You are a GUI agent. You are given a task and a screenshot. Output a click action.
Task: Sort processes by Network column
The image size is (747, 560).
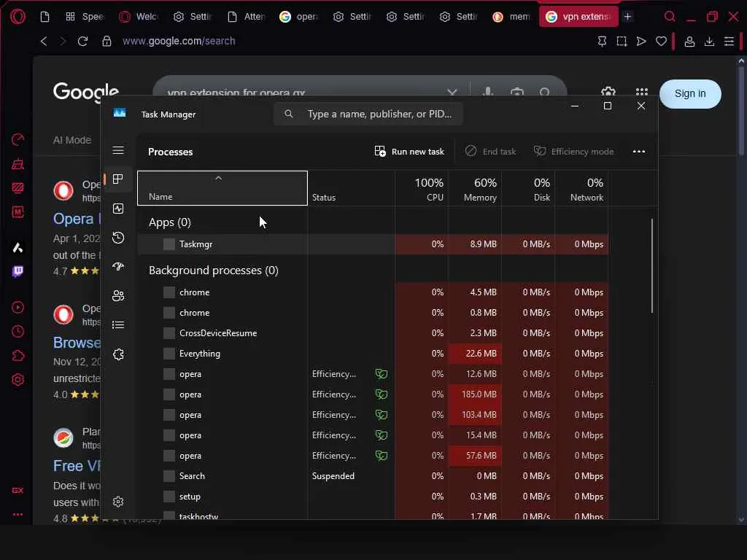click(581, 188)
